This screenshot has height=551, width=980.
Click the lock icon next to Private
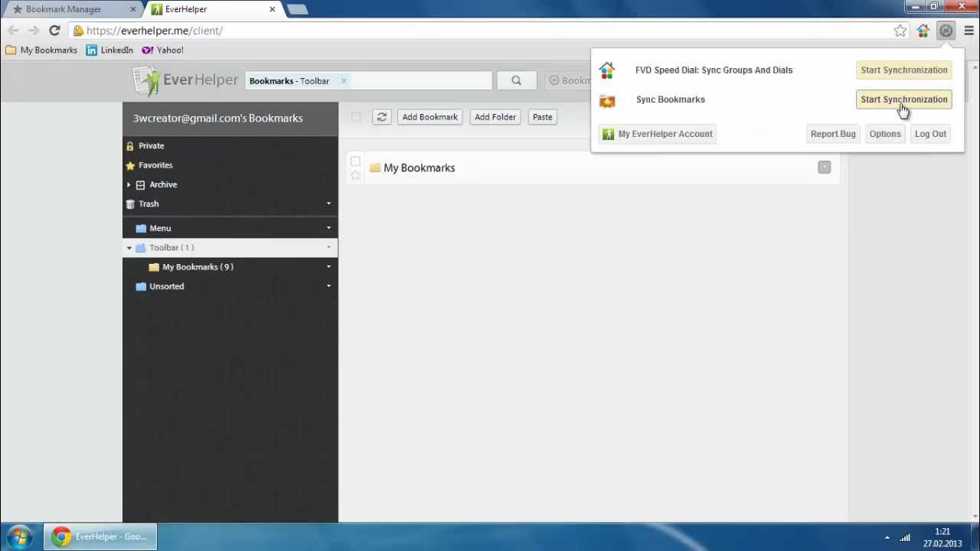[130, 145]
